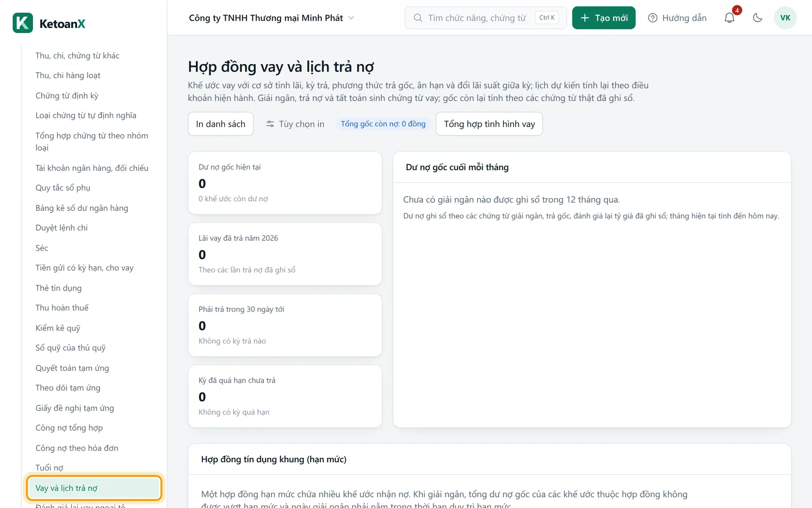Click the Tạo mới button
This screenshot has height=508, width=812.
(x=603, y=18)
